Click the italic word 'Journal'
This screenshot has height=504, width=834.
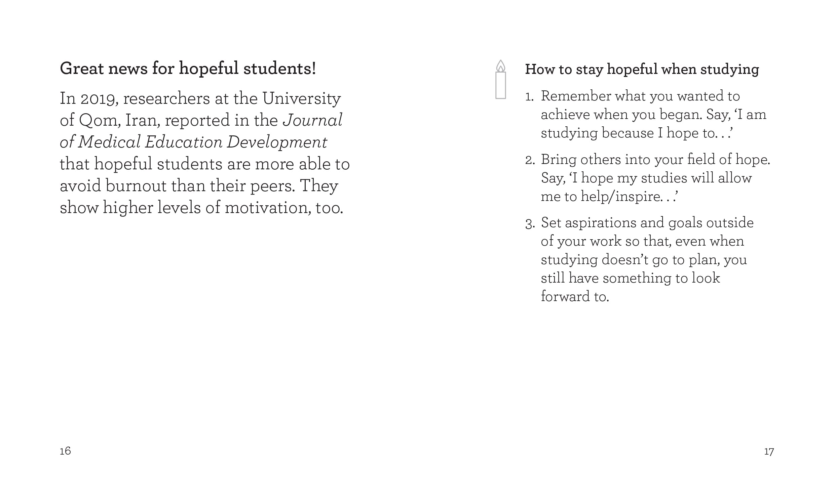[312, 120]
